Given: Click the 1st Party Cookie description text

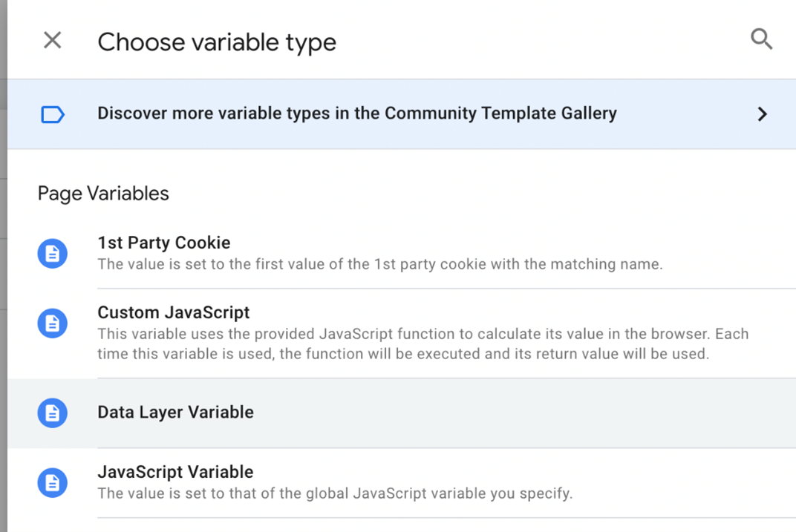Looking at the screenshot, I should pyautogui.click(x=379, y=264).
